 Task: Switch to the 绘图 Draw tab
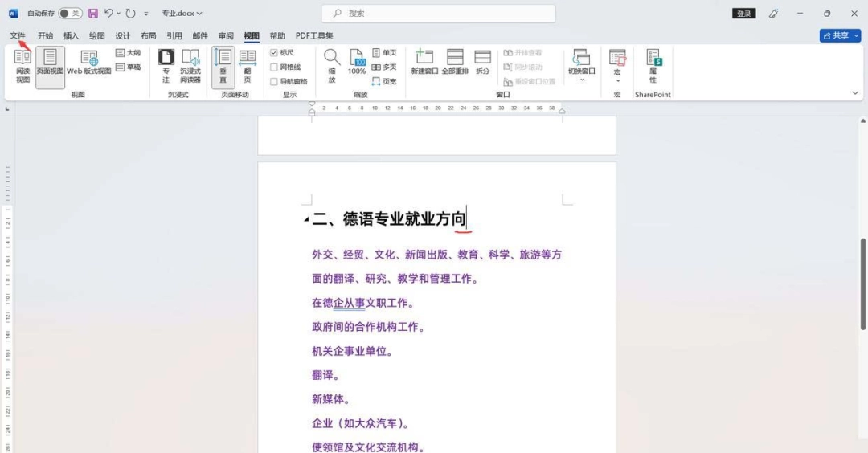tap(97, 35)
